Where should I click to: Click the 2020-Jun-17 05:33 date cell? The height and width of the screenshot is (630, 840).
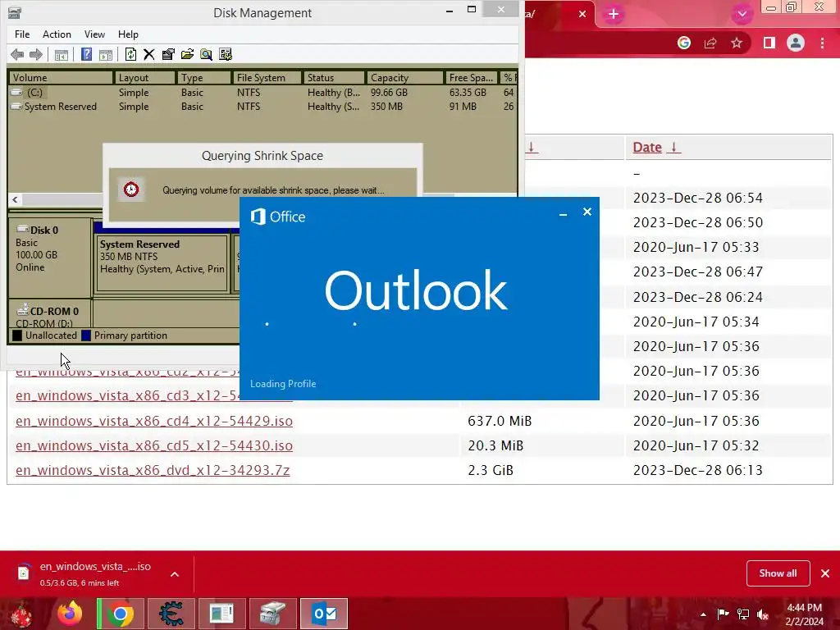point(696,248)
